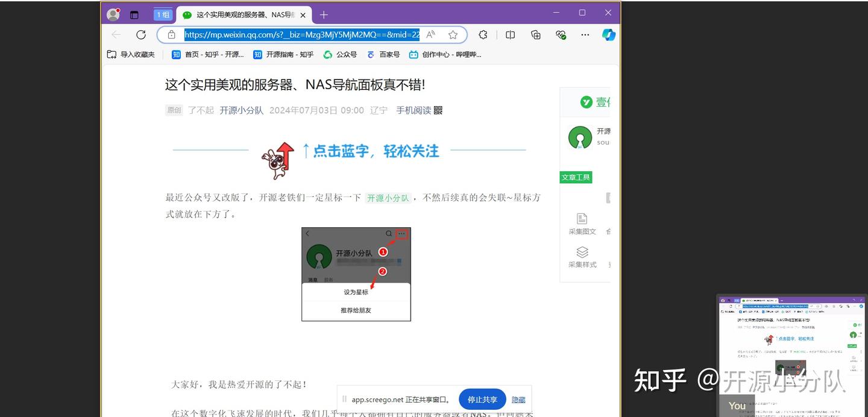Add this page to favorites star
The width and height of the screenshot is (868, 417).
(x=453, y=35)
